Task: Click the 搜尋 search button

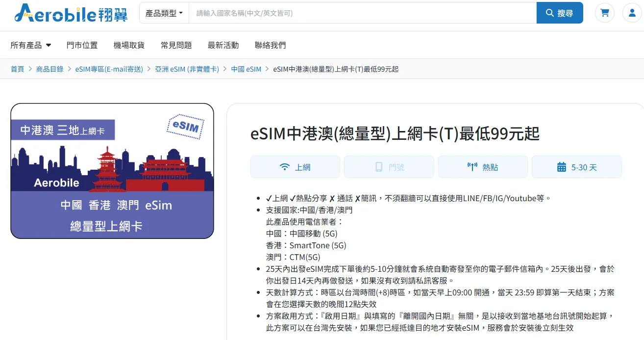Action: [x=560, y=13]
